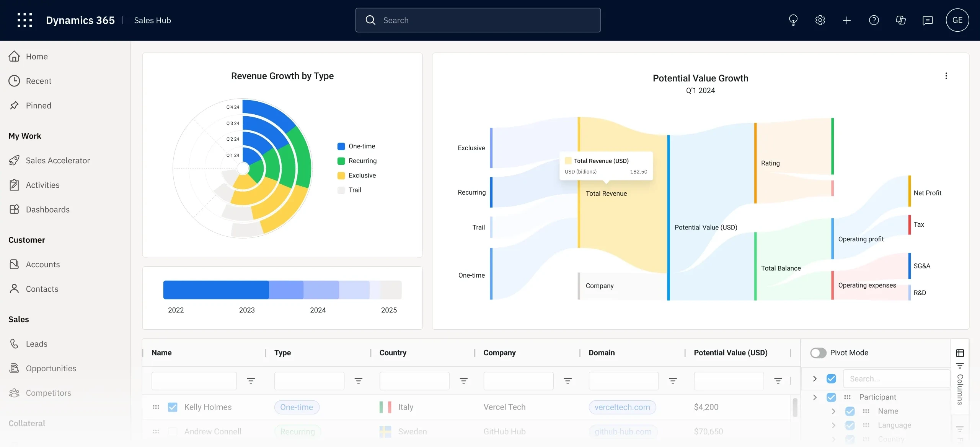
Task: Toggle the Pivot Mode switch
Action: pos(818,353)
